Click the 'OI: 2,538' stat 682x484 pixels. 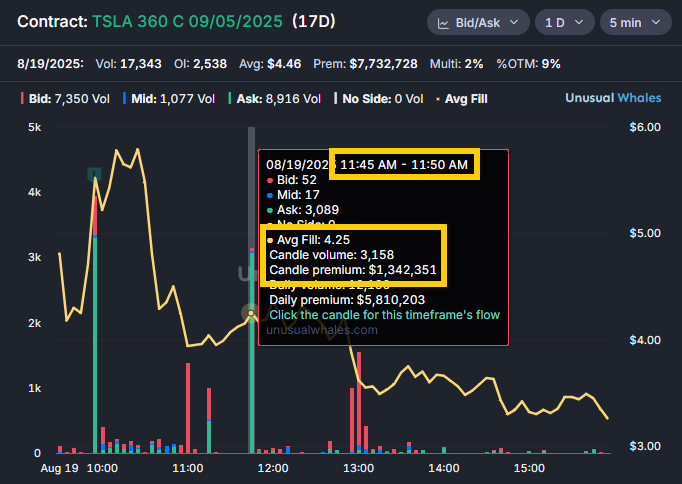click(201, 64)
